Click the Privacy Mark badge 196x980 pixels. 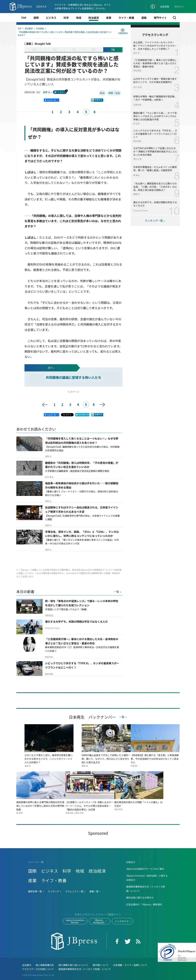[x=167, y=952]
